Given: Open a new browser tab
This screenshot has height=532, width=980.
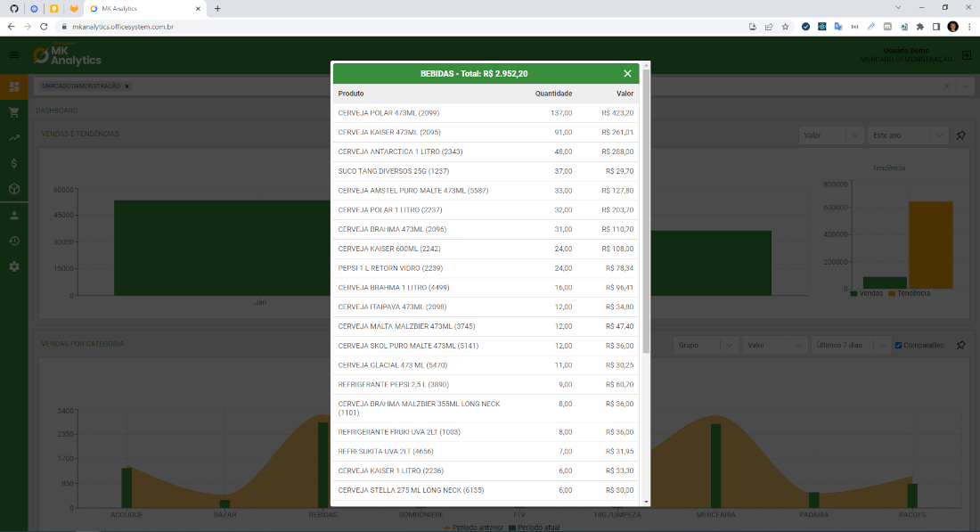Looking at the screenshot, I should click(216, 11).
